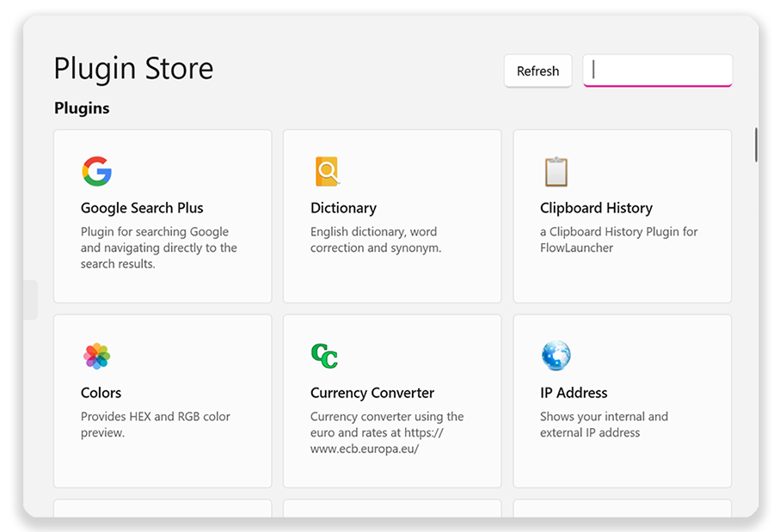Click the Google Search Plus G icon
Viewport: 780px width, 532px height.
96,172
